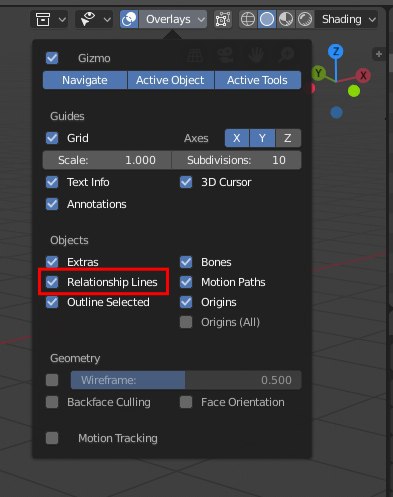
Task: Enable Backface Culling checkbox
Action: pos(52,402)
